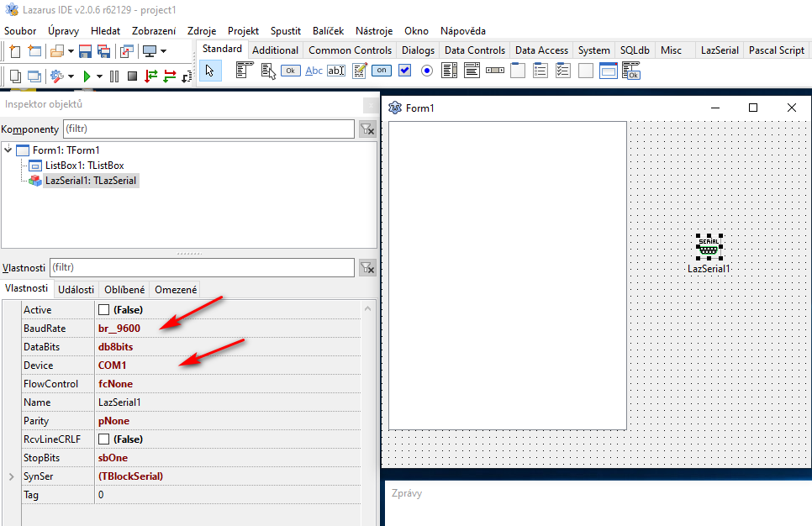Click the Komponenty filter input field
Image resolution: width=812 pixels, height=526 pixels.
[x=208, y=129]
